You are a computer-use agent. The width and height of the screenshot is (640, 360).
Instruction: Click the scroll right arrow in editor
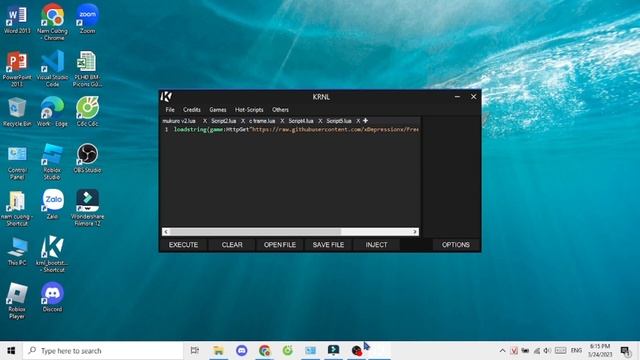(415, 231)
